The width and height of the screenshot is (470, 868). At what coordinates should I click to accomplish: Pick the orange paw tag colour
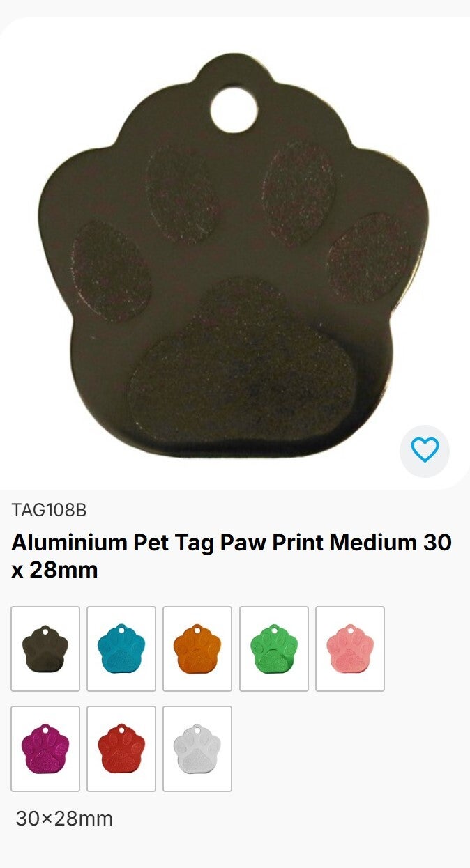197,649
